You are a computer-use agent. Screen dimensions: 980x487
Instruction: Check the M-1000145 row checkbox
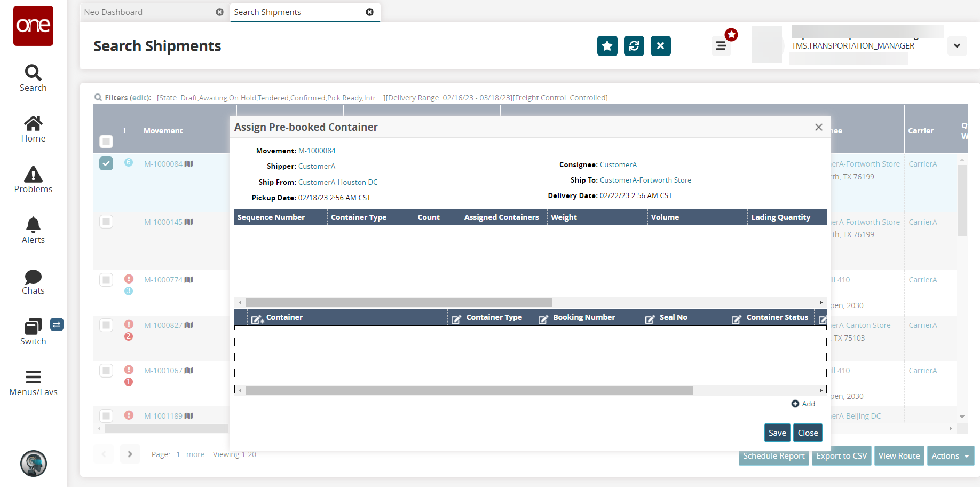(106, 222)
